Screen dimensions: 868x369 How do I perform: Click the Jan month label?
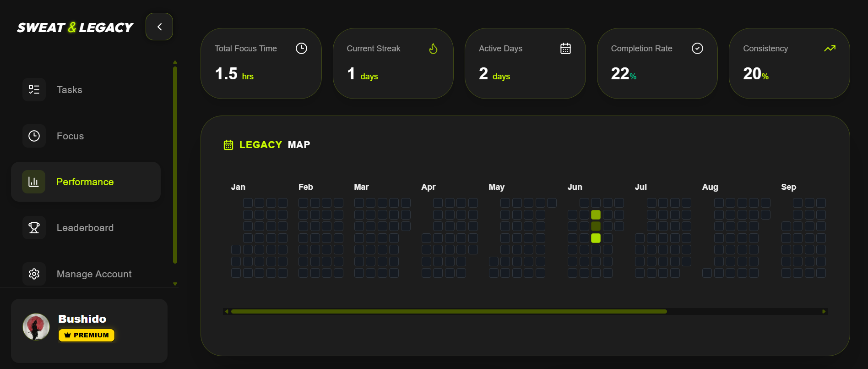coord(238,187)
